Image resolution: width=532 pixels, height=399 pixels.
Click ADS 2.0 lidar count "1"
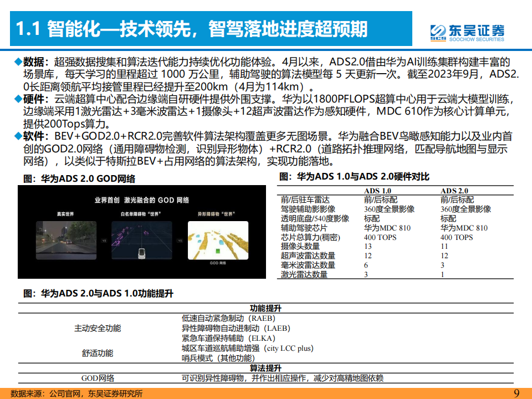pos(442,274)
